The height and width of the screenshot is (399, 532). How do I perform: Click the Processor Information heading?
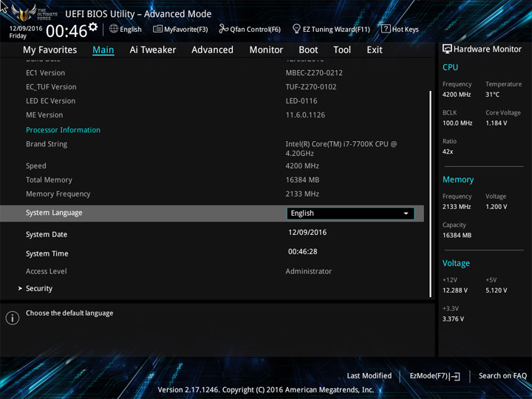pos(63,130)
